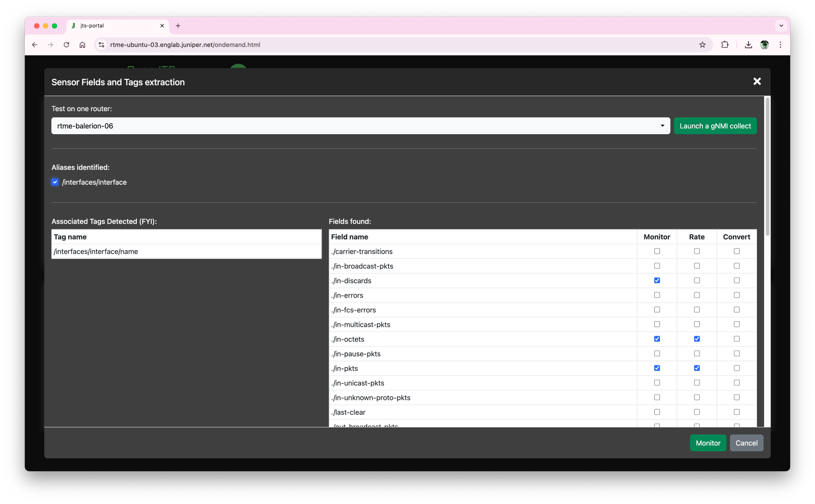Enable Rate for ./in-errors
Viewport: 815px width, 504px height.
(x=697, y=295)
